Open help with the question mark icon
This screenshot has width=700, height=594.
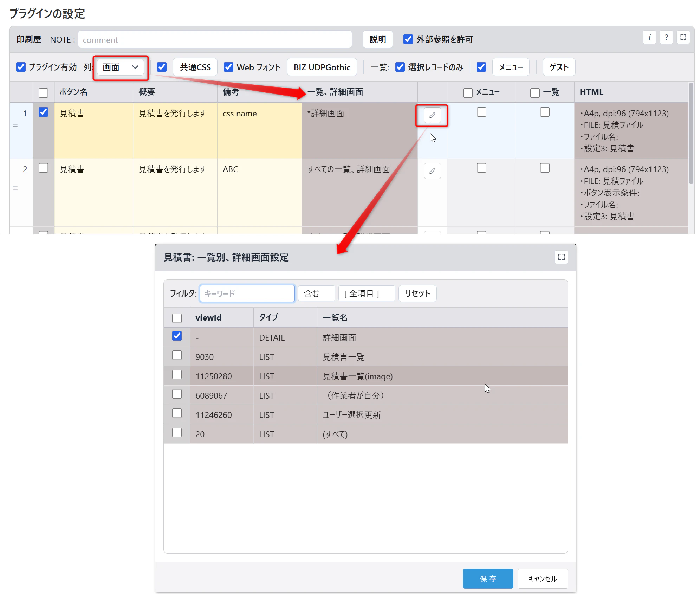[x=666, y=37]
